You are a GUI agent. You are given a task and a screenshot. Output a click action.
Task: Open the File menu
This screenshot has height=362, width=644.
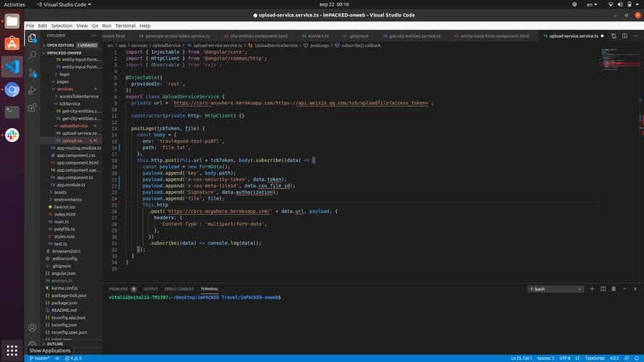pyautogui.click(x=30, y=25)
